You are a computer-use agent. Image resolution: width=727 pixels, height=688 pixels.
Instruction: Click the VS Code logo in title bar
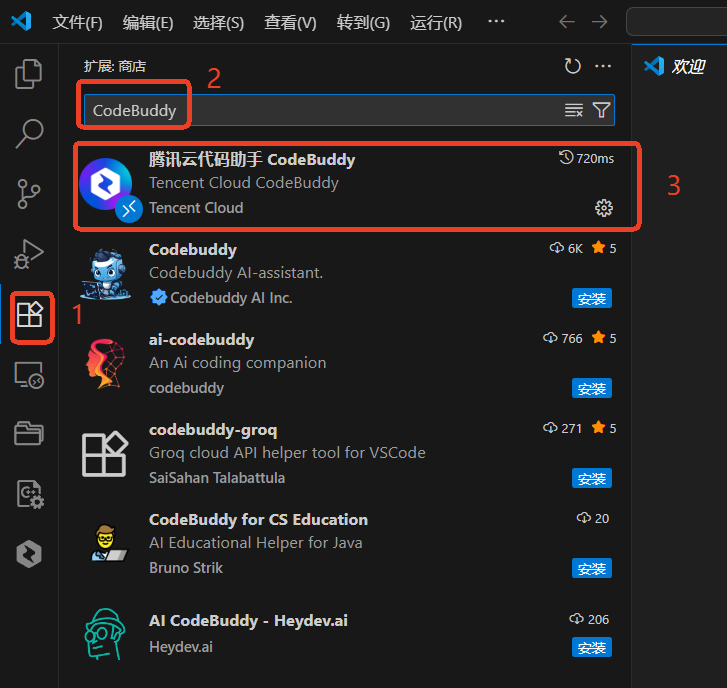tap(21, 21)
